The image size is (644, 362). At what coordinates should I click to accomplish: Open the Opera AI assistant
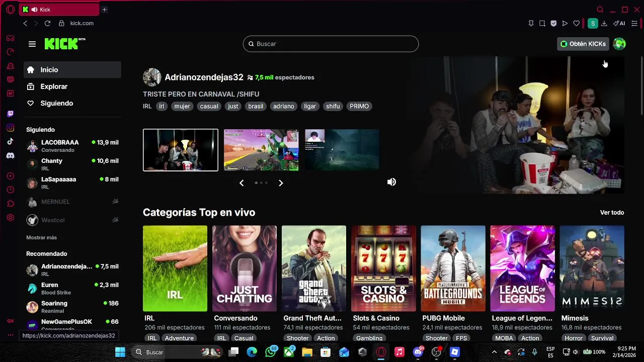pos(619,23)
